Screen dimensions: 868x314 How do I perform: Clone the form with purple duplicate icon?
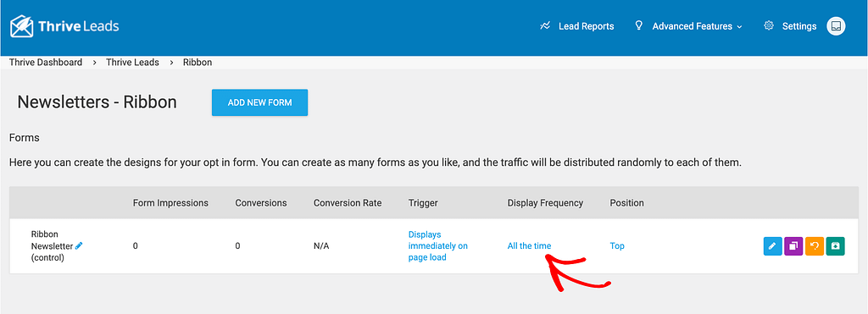coord(793,246)
